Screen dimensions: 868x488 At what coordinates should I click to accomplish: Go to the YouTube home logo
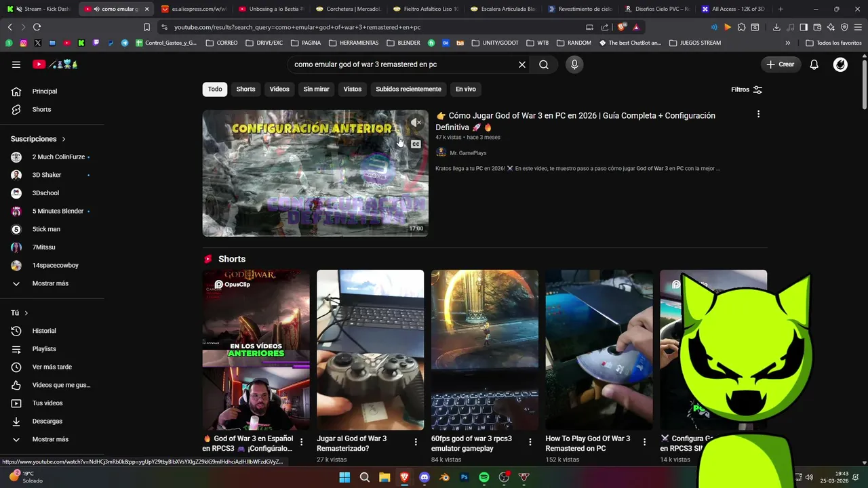pos(56,64)
